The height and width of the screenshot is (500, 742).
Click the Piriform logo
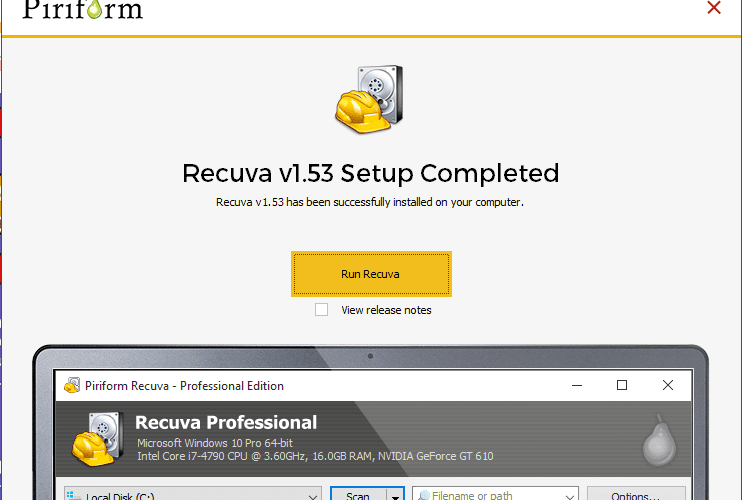[82, 9]
